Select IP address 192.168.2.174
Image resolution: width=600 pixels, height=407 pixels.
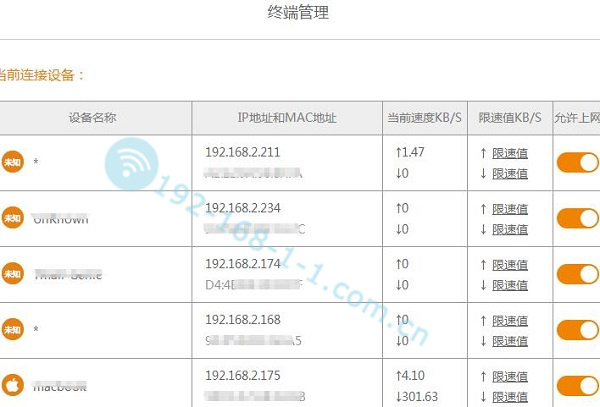(x=243, y=264)
